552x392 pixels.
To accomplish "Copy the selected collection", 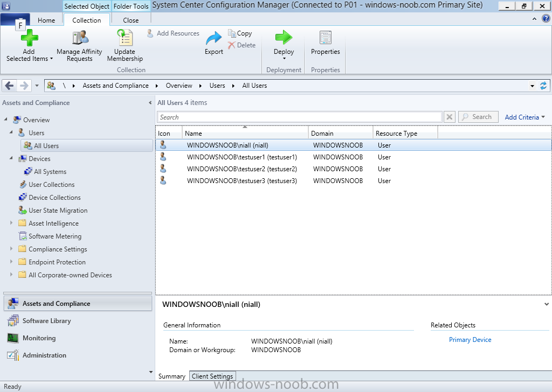I will 240,33.
